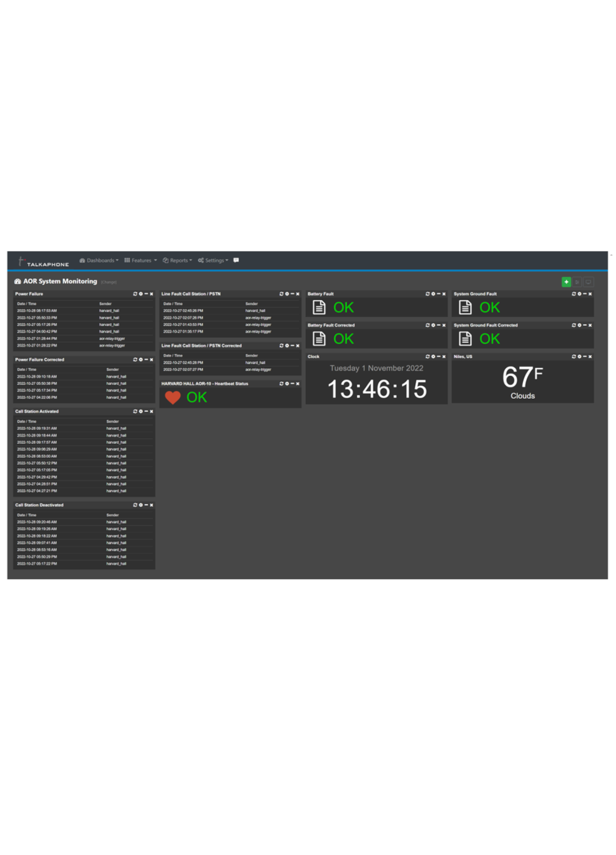Refresh the Battery Fault Corrected widget
Image resolution: width=616 pixels, height=855 pixels.
428,325
